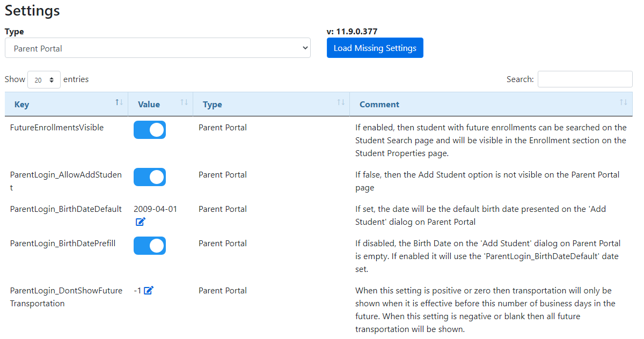Click the Load Missing Settings button

[x=375, y=48]
